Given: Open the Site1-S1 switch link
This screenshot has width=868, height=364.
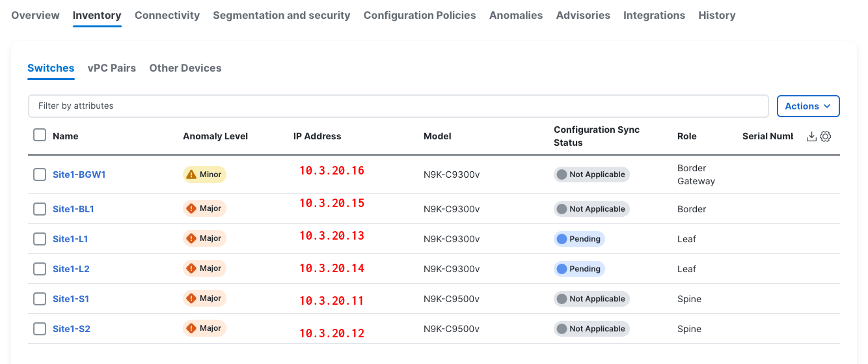Looking at the screenshot, I should pyautogui.click(x=71, y=299).
